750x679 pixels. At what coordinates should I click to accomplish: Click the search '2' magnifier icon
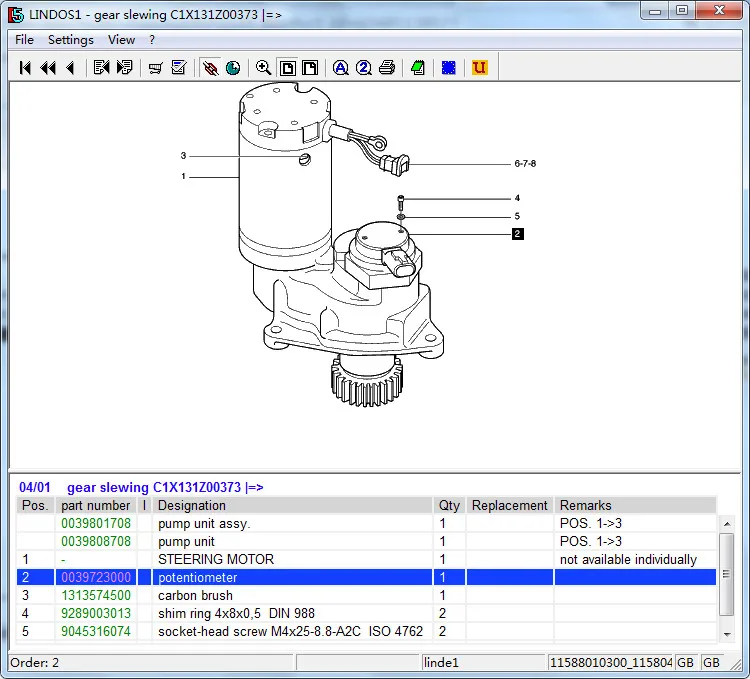point(364,68)
